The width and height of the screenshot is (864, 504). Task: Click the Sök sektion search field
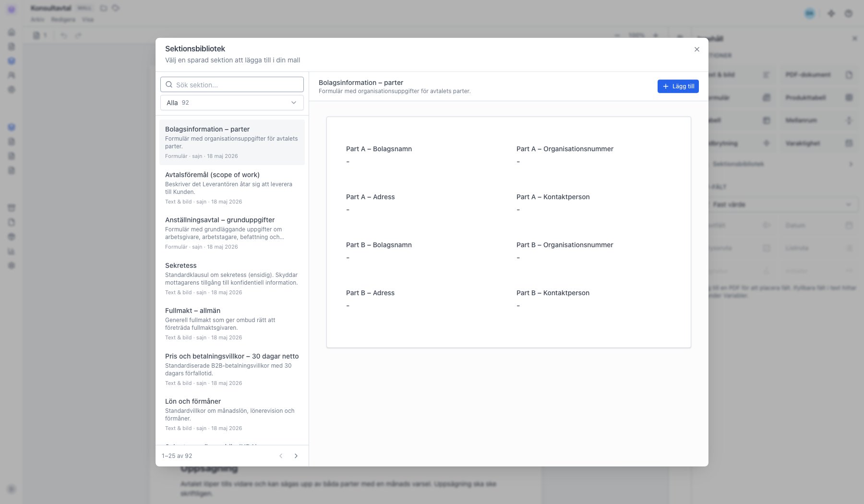coord(232,84)
